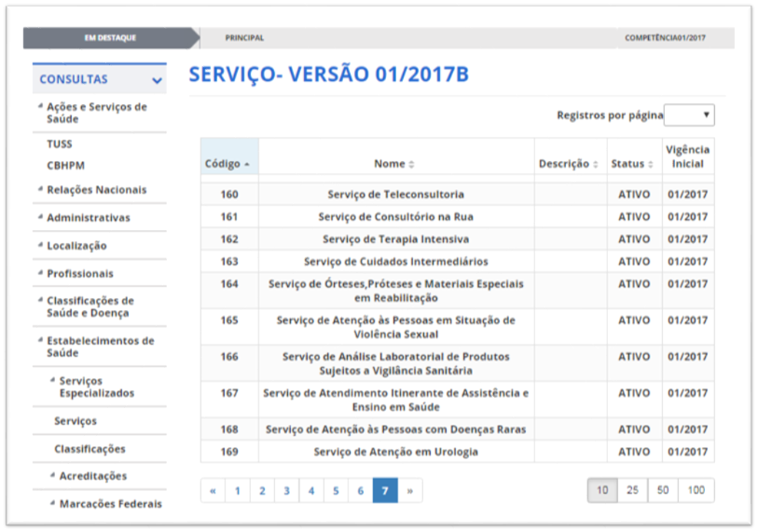Open Registros por página dropdown
The width and height of the screenshot is (758, 532).
(x=689, y=116)
